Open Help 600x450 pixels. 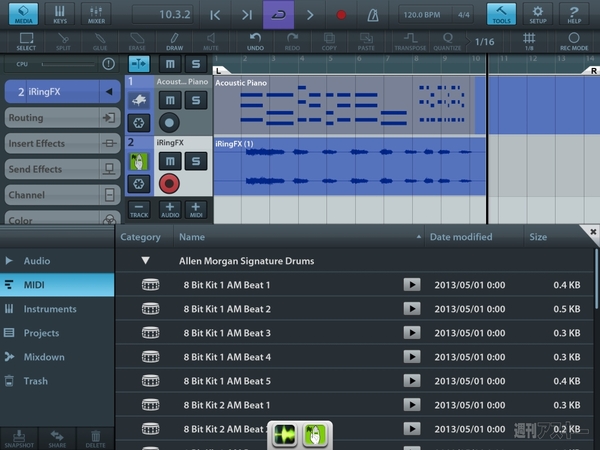coord(574,14)
